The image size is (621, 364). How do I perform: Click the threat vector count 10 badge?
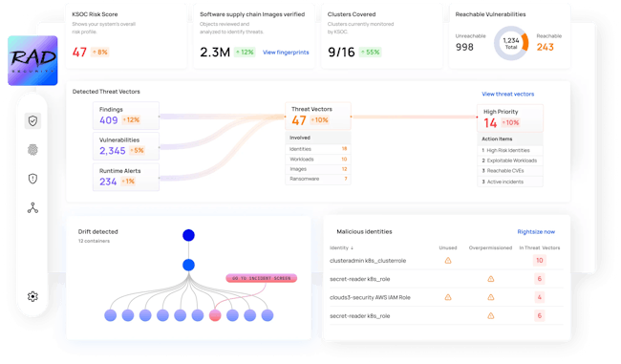point(540,261)
